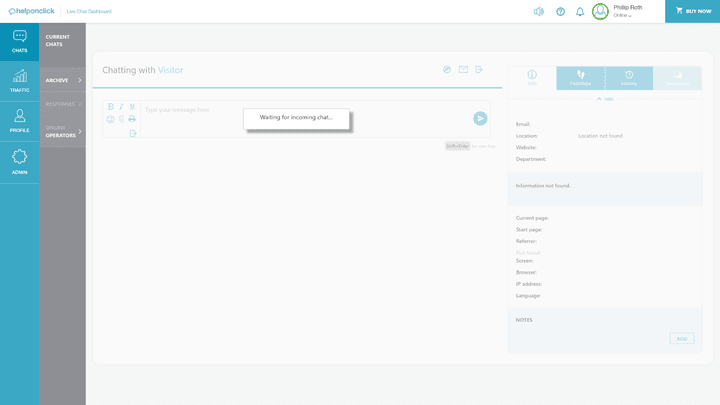Open notifications bell

click(580, 12)
